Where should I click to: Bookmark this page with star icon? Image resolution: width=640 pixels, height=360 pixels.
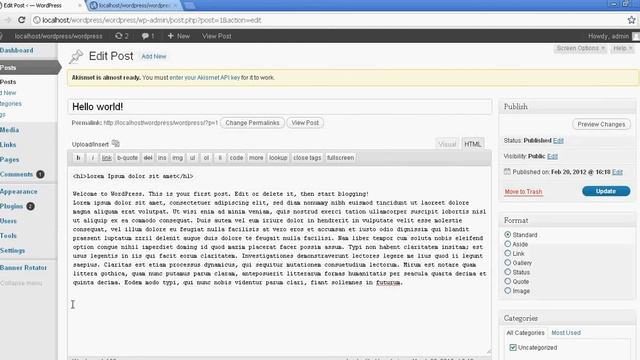tap(631, 20)
